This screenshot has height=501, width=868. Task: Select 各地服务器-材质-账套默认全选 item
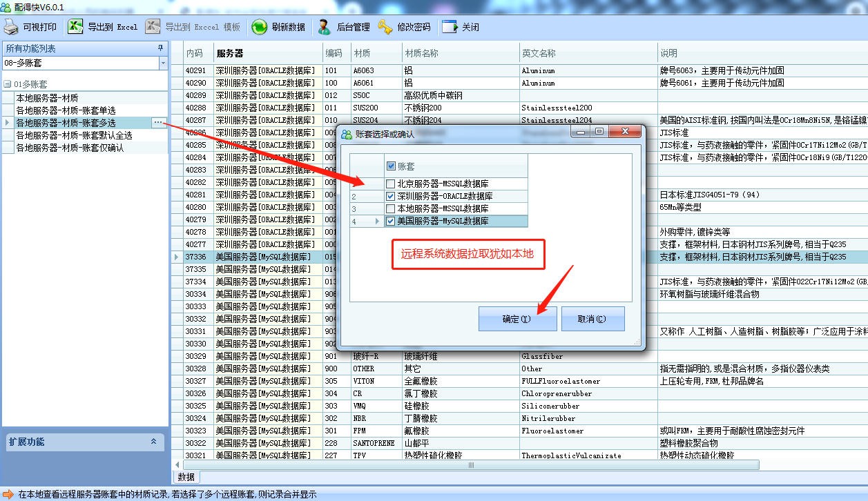click(x=74, y=135)
